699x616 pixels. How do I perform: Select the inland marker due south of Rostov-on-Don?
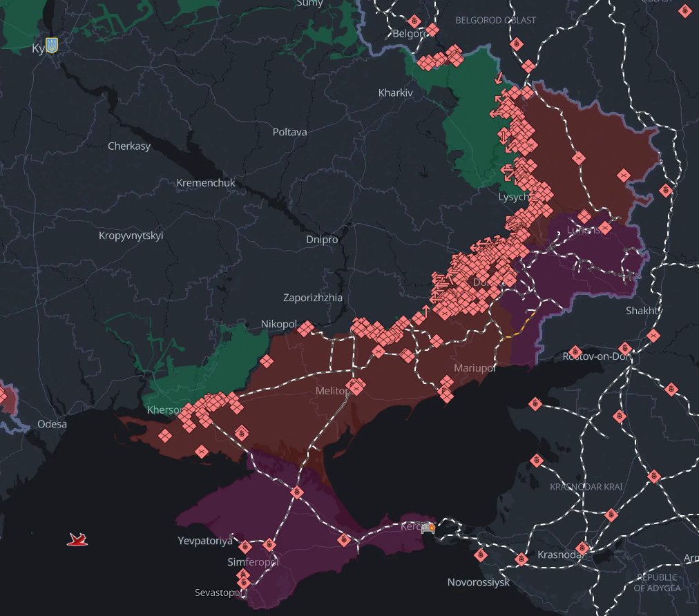click(620, 416)
